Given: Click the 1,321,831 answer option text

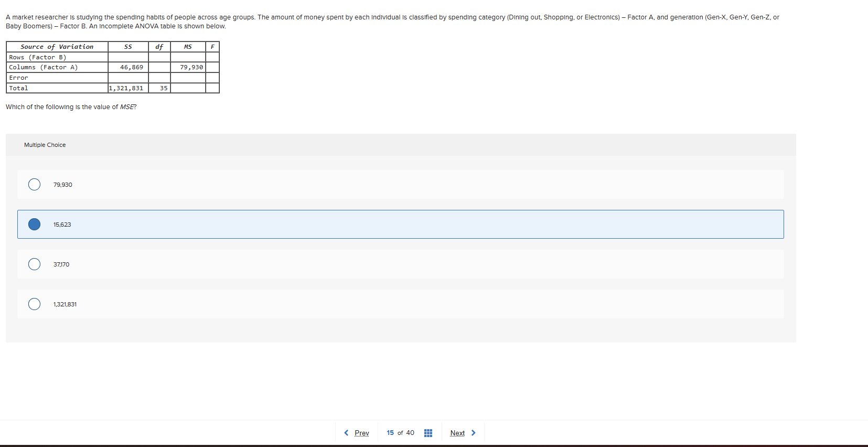Looking at the screenshot, I should click(65, 304).
